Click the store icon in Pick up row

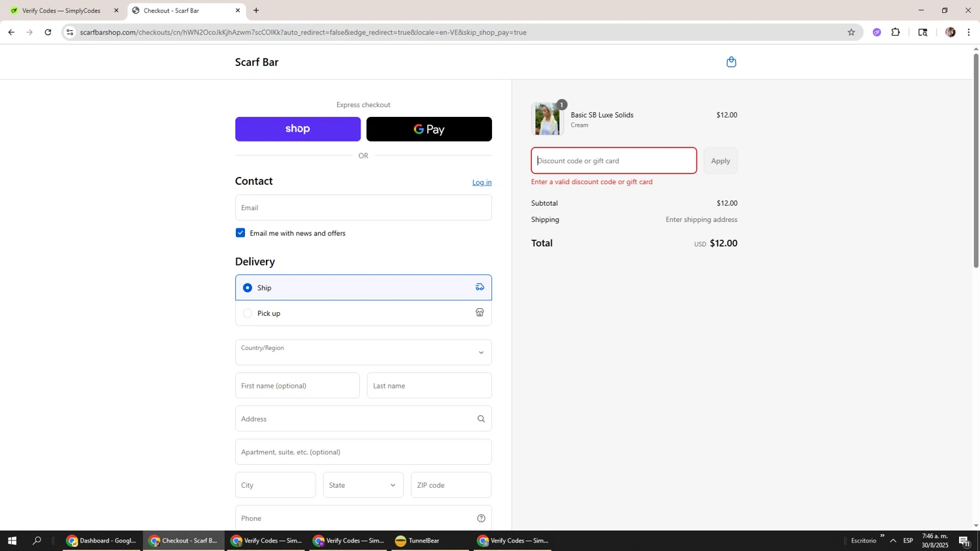point(480,313)
